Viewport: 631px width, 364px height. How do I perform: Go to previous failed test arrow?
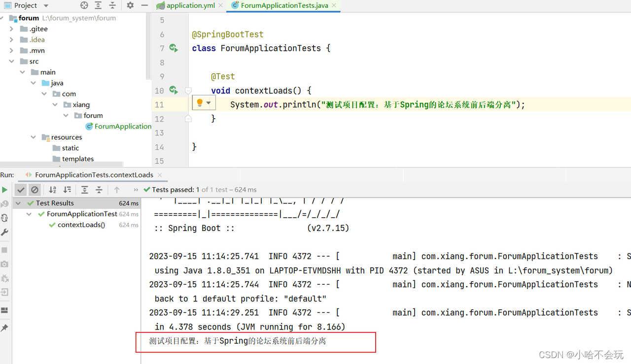point(117,190)
